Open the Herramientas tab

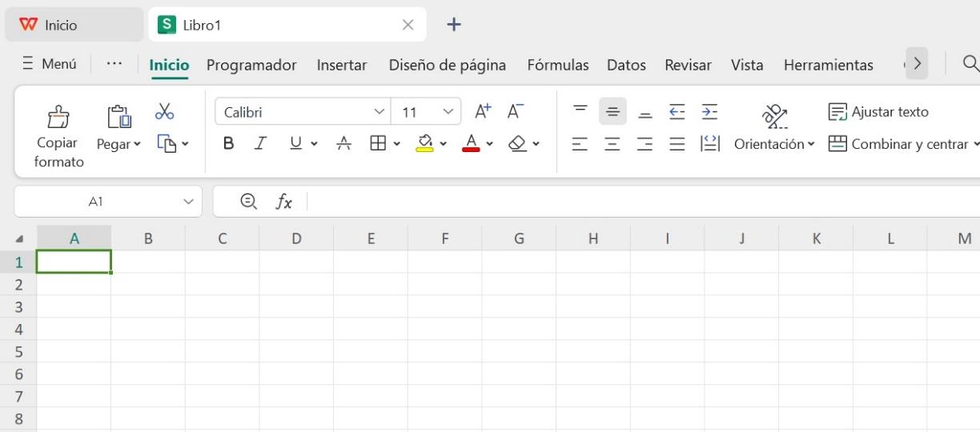pyautogui.click(x=829, y=65)
